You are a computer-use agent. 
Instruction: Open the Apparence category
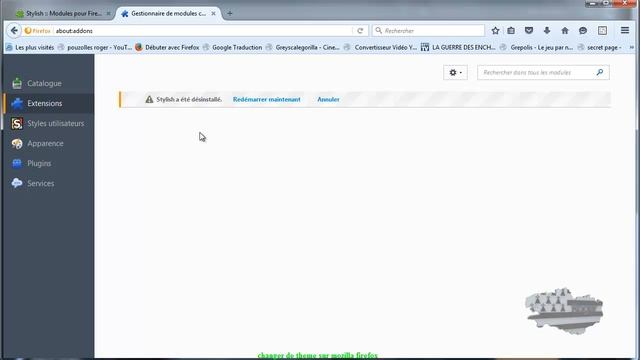[48, 143]
